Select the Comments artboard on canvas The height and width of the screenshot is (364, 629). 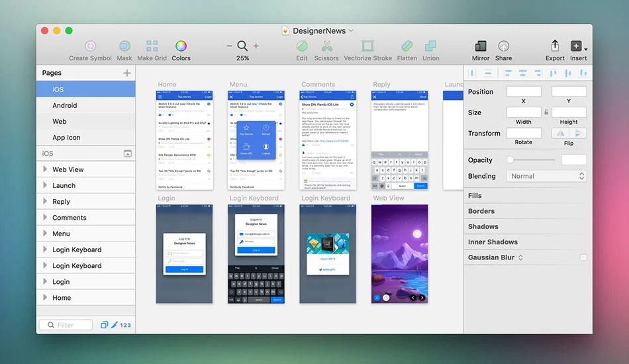[328, 140]
